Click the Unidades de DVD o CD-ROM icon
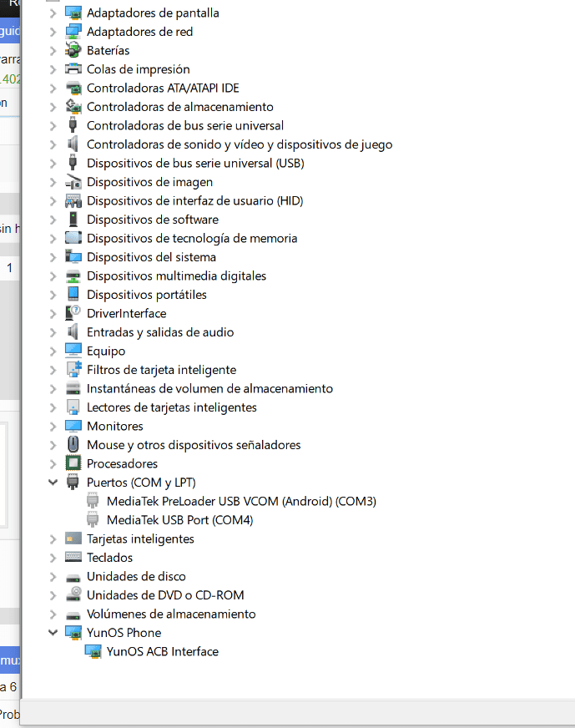This screenshot has height=728, width=575. coord(73,594)
